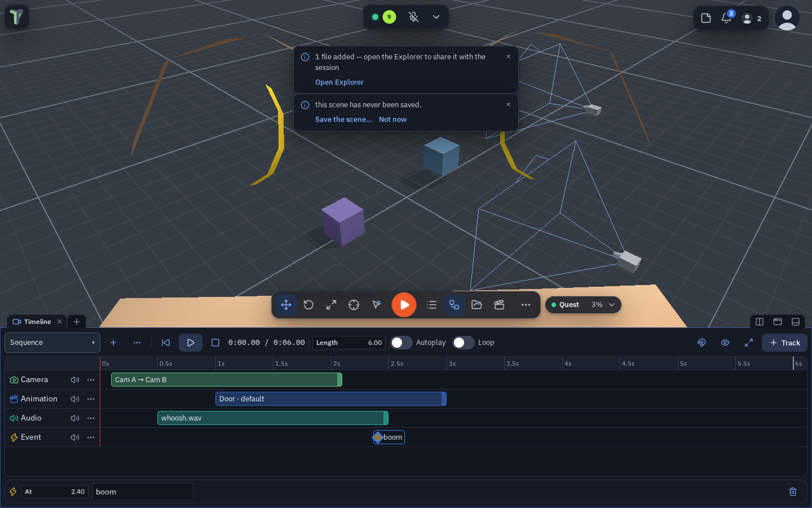Mute the Audio track

point(75,418)
